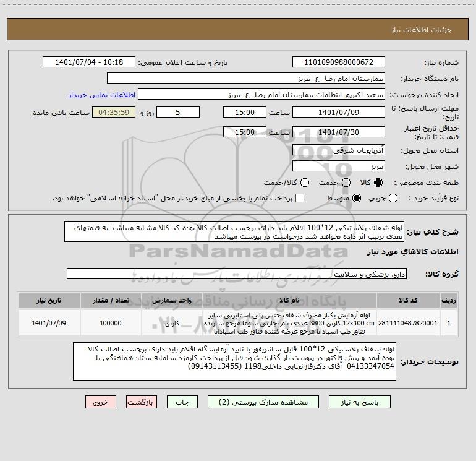
Task: Click the 'بازگشت' back button
Action: 142,402
